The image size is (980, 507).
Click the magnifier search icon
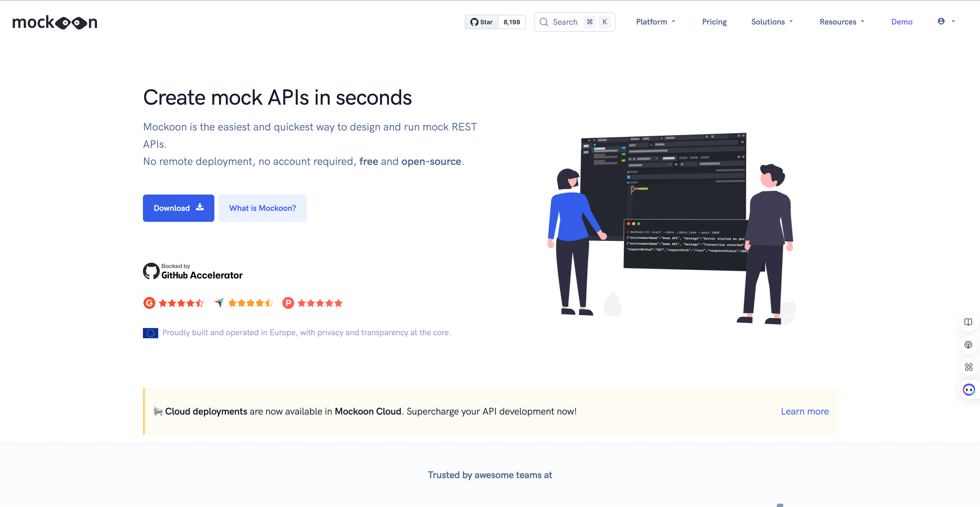click(x=544, y=22)
